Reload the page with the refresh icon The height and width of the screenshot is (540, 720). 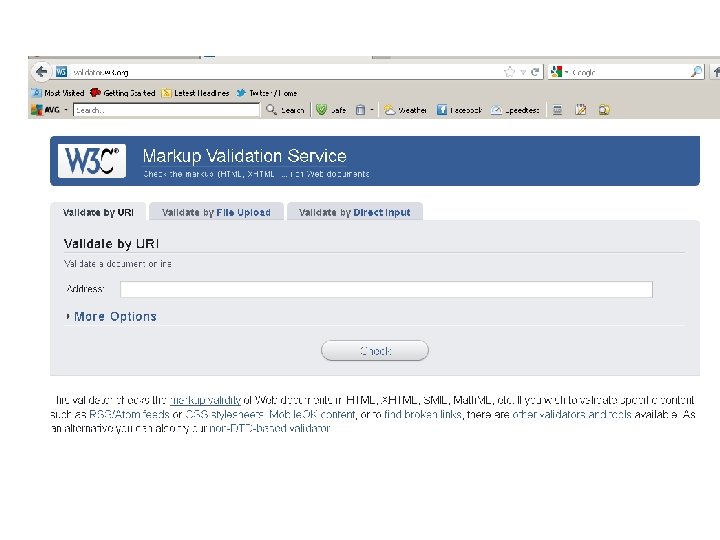tap(534, 72)
